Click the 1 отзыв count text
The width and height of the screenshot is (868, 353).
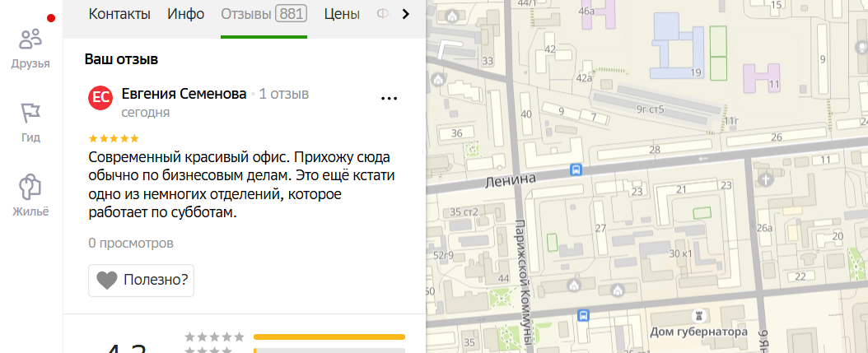284,94
